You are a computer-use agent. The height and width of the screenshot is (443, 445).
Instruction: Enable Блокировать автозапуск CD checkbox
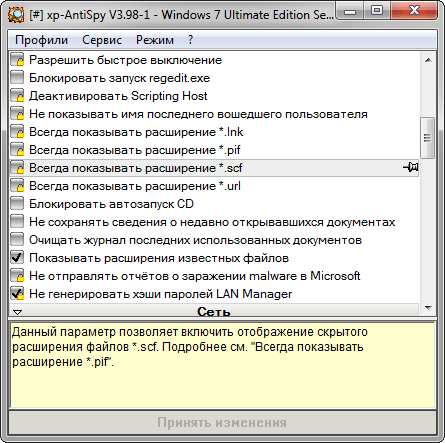point(17,203)
